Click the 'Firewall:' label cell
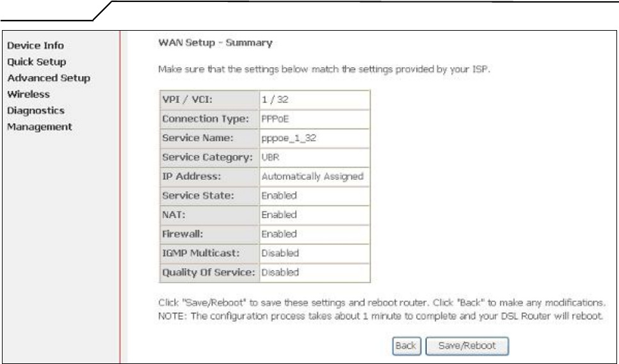Screen dimensions: 619x364 [209, 234]
